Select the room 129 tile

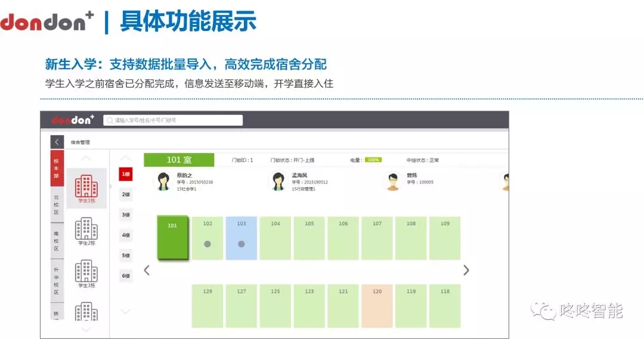[208, 306]
